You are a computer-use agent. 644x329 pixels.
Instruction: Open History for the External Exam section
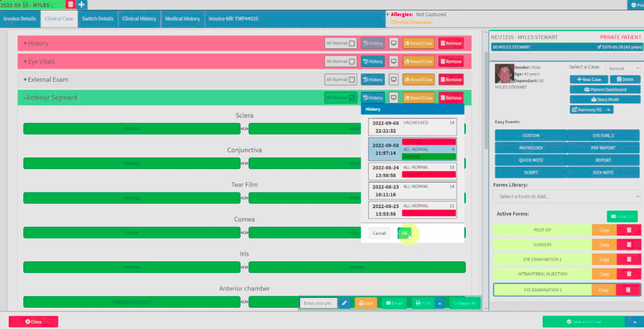click(x=372, y=79)
